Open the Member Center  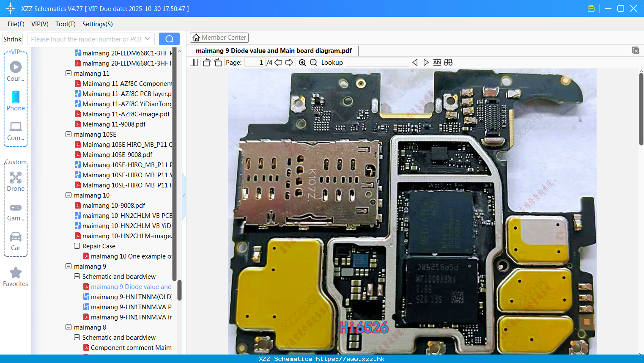tap(219, 38)
